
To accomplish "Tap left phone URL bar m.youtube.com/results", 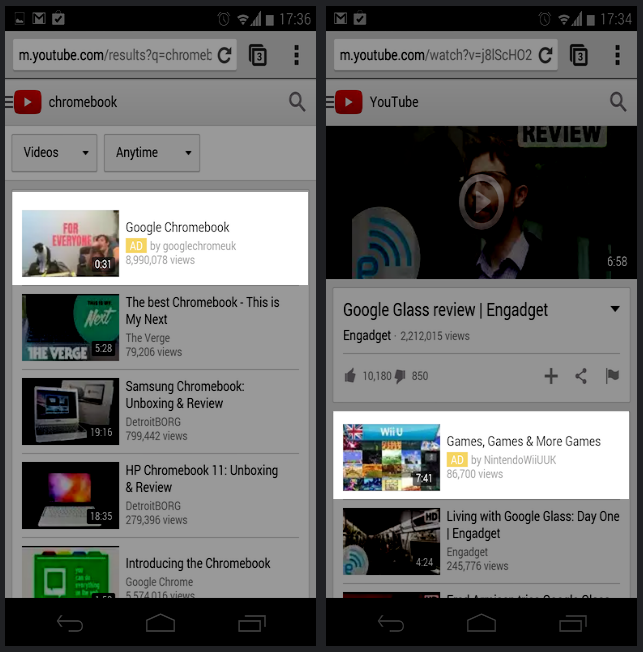I will pyautogui.click(x=115, y=55).
